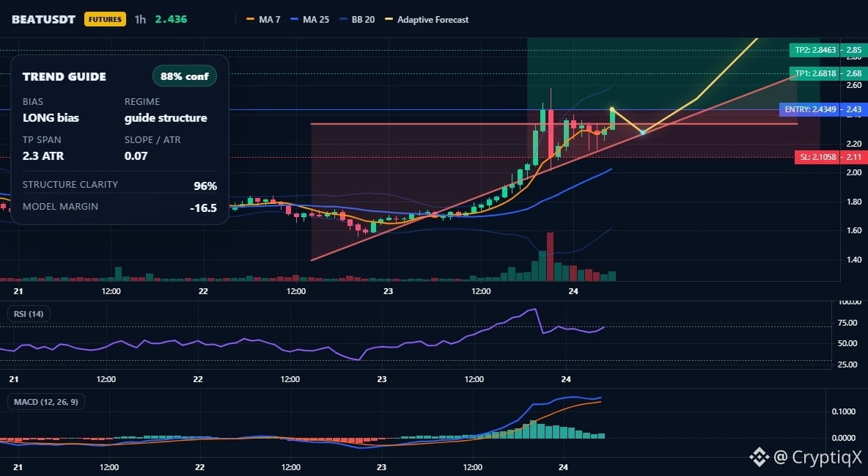
Task: Click the LONG bias value
Action: 51,117
